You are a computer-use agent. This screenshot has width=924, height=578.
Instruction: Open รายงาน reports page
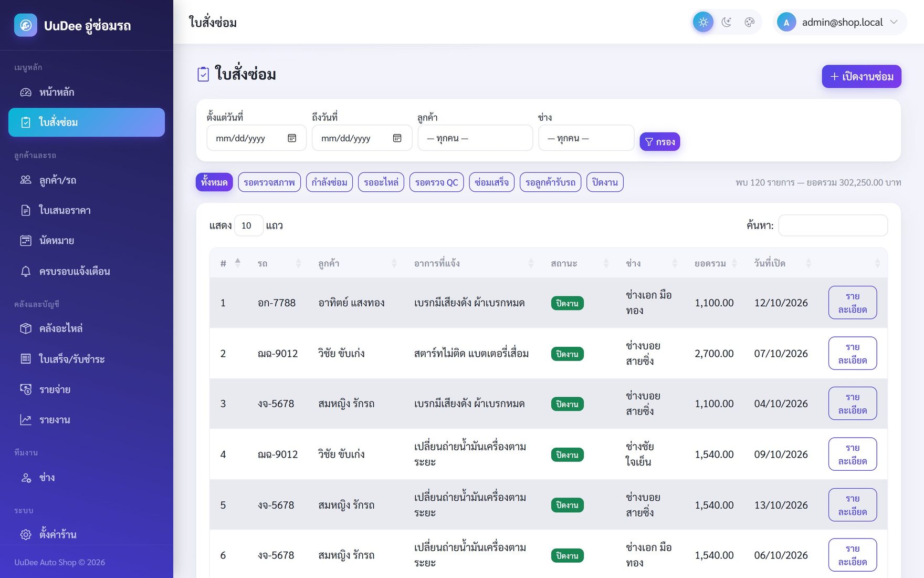87,420
